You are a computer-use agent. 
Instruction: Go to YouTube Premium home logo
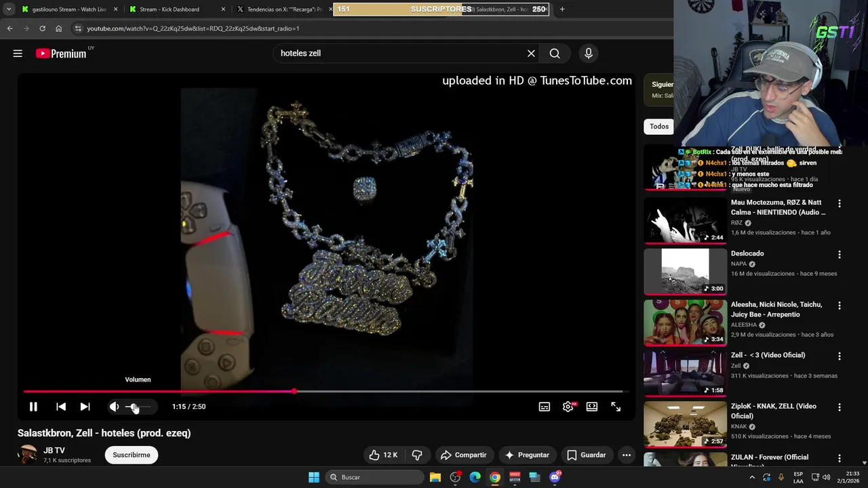(61, 54)
